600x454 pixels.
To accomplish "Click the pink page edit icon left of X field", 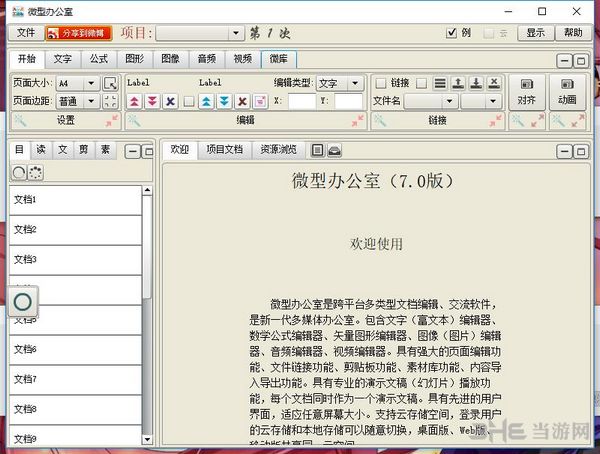I will [x=260, y=101].
